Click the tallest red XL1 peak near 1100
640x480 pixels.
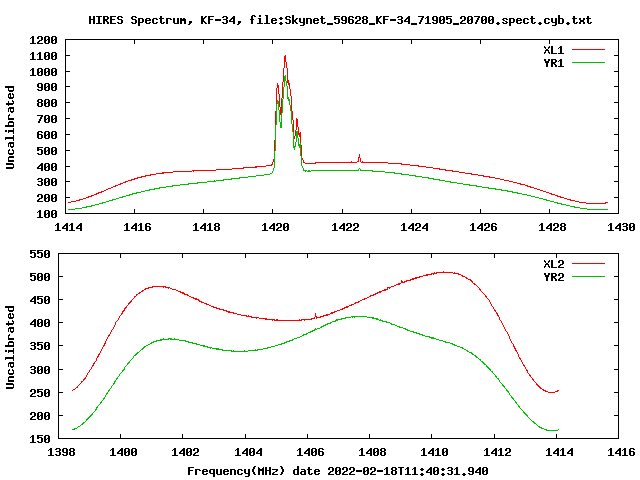[x=285, y=57]
